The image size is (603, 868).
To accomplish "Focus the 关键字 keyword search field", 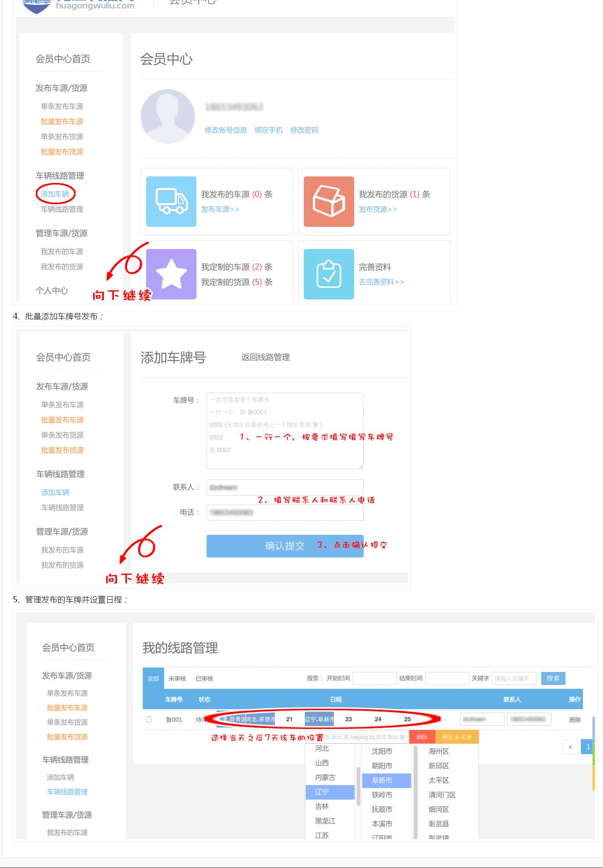I will (x=514, y=678).
